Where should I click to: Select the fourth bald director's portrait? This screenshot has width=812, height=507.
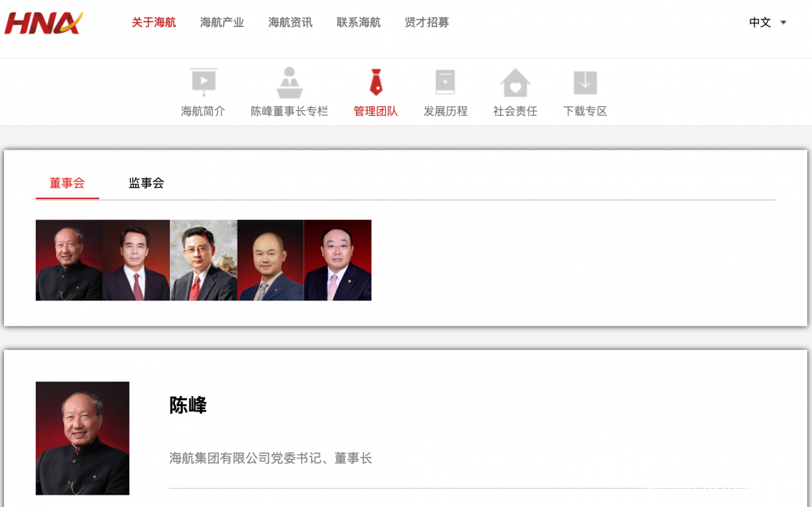(271, 260)
